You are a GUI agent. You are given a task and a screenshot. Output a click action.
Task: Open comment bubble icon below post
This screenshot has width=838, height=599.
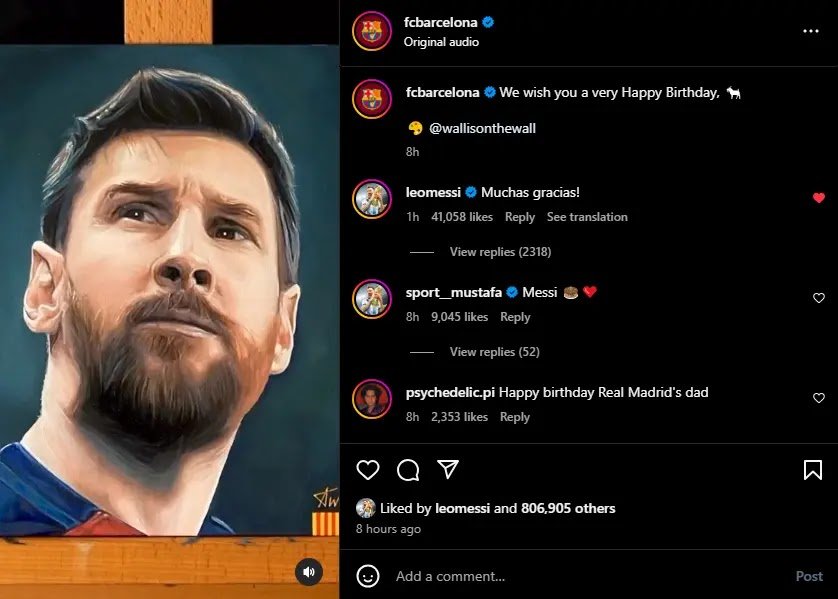click(x=408, y=470)
